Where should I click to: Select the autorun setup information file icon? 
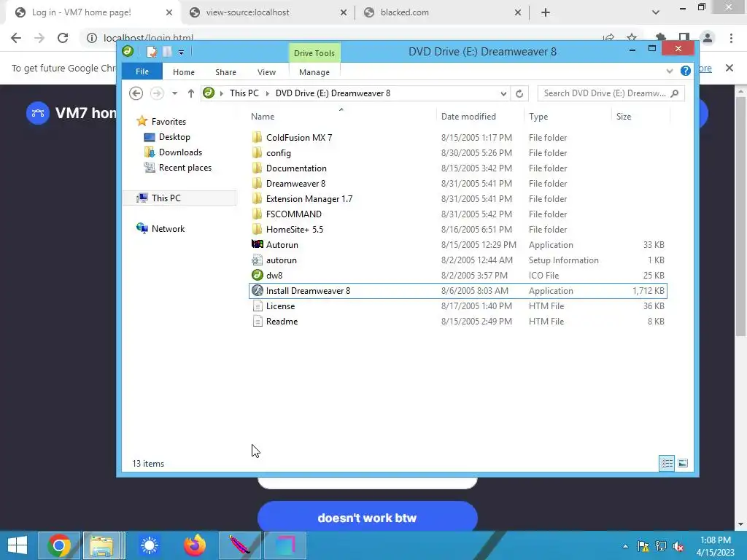(x=258, y=260)
